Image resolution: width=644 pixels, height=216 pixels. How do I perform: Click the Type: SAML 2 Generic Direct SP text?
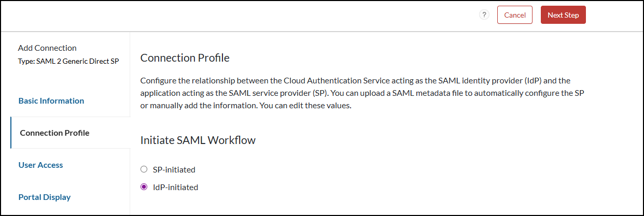(68, 61)
